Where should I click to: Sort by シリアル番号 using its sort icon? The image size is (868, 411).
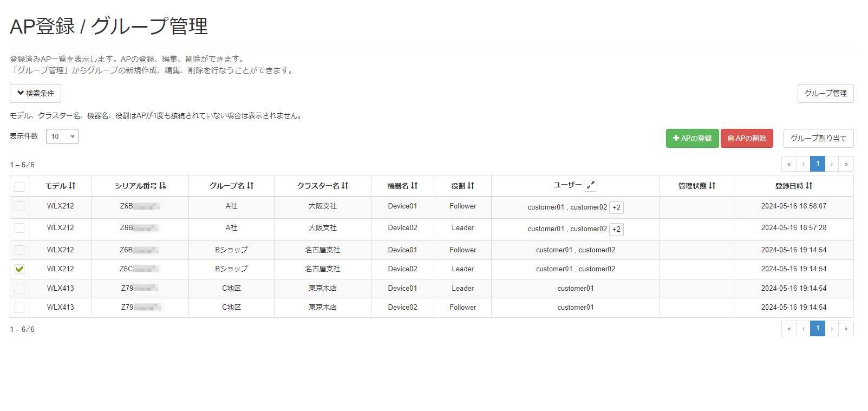(x=162, y=186)
